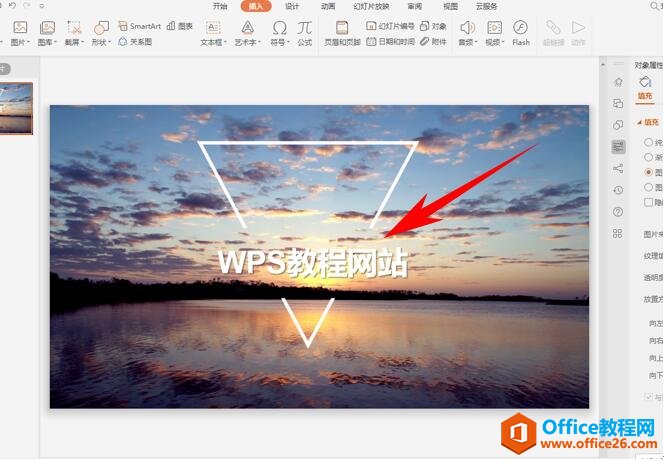Insert an 对象 object
664x461 pixels.
coord(433,26)
